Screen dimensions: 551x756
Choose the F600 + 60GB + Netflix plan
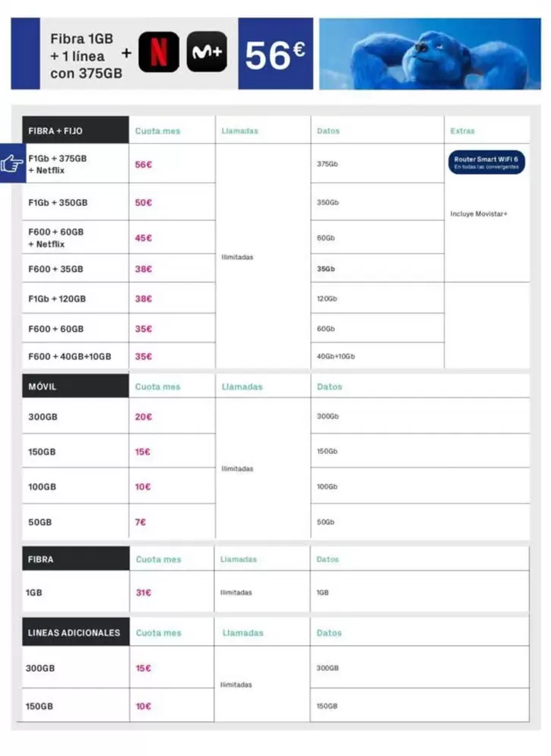56,238
